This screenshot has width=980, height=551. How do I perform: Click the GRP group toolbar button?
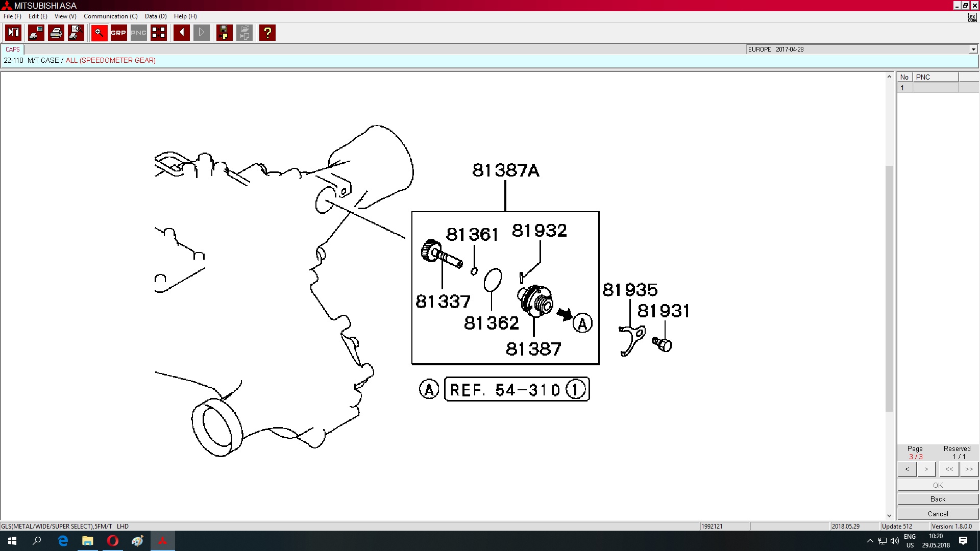tap(118, 33)
